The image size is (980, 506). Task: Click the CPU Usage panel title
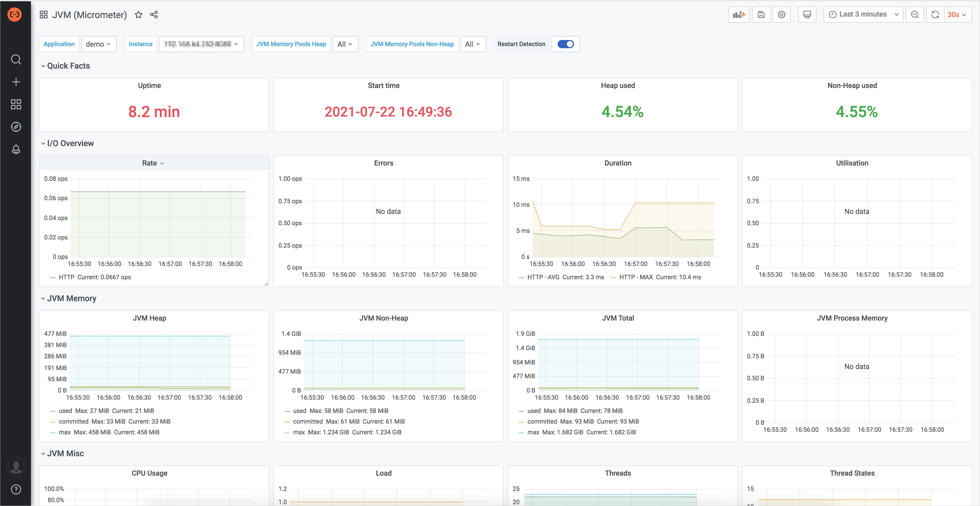pyautogui.click(x=150, y=473)
